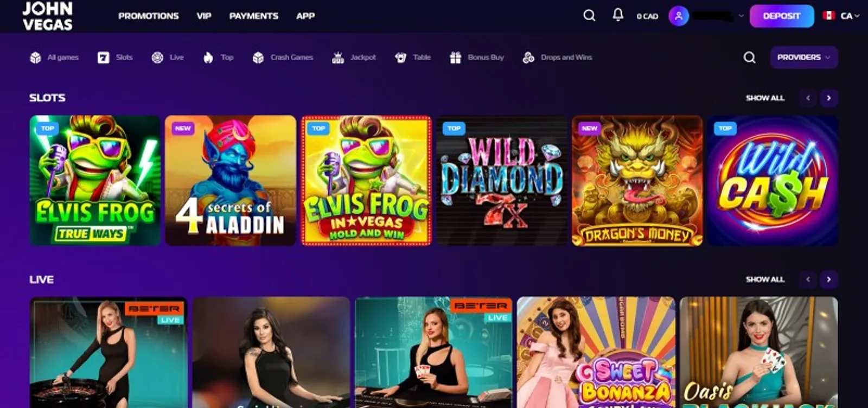Open Oasis Blackjack live game
The image size is (868, 408).
pyautogui.click(x=758, y=352)
